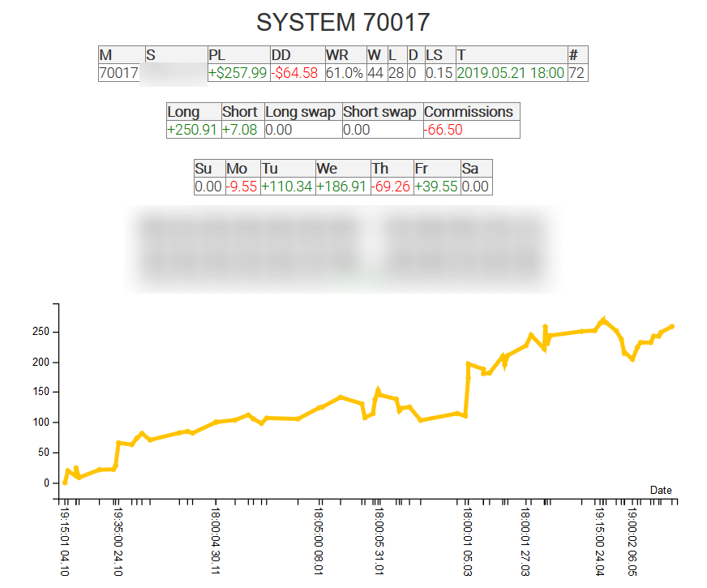Screen dimensions: 707x588
Task: Click the Date axis label
Action: (x=661, y=490)
